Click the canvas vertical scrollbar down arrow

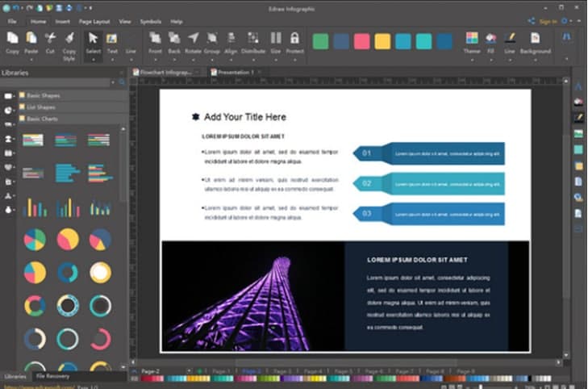[566, 355]
